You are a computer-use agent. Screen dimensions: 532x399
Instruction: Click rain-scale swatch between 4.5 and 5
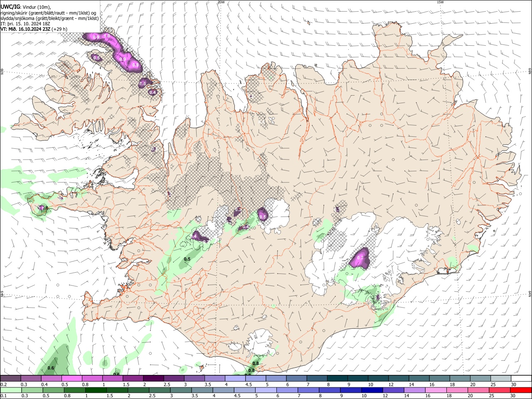coord(244,390)
